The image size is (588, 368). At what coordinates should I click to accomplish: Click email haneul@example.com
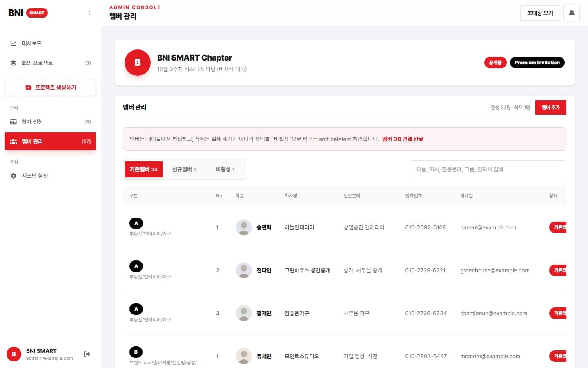tap(488, 227)
